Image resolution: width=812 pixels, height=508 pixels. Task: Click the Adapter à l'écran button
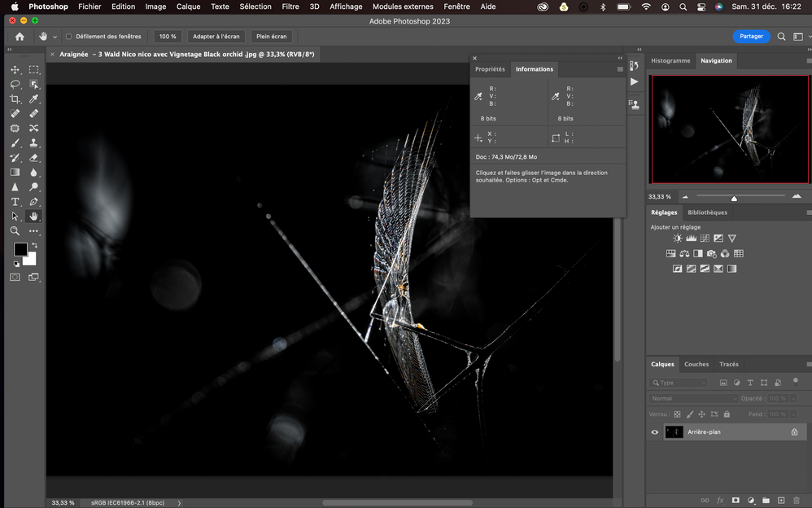(216, 37)
